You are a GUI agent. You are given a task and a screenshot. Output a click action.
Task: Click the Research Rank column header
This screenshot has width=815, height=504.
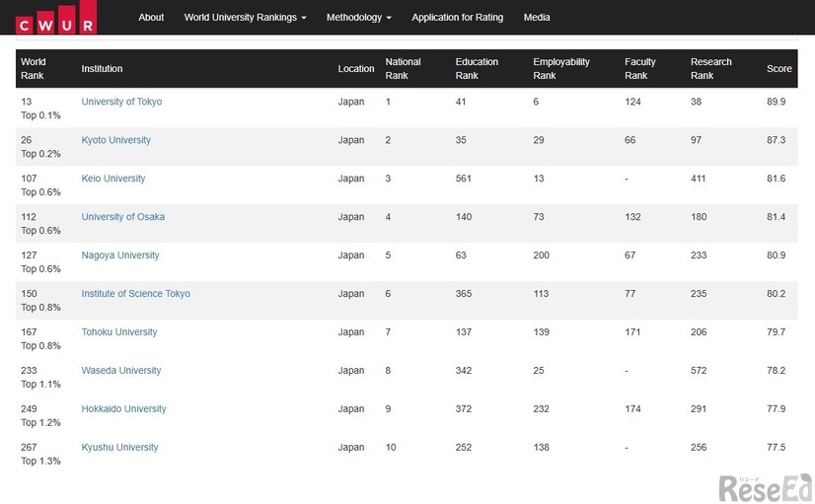click(711, 69)
